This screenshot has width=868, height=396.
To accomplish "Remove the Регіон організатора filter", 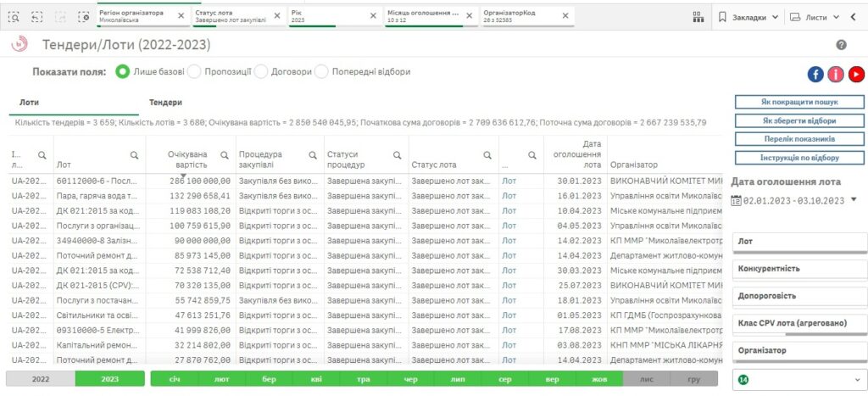I will click(x=181, y=15).
